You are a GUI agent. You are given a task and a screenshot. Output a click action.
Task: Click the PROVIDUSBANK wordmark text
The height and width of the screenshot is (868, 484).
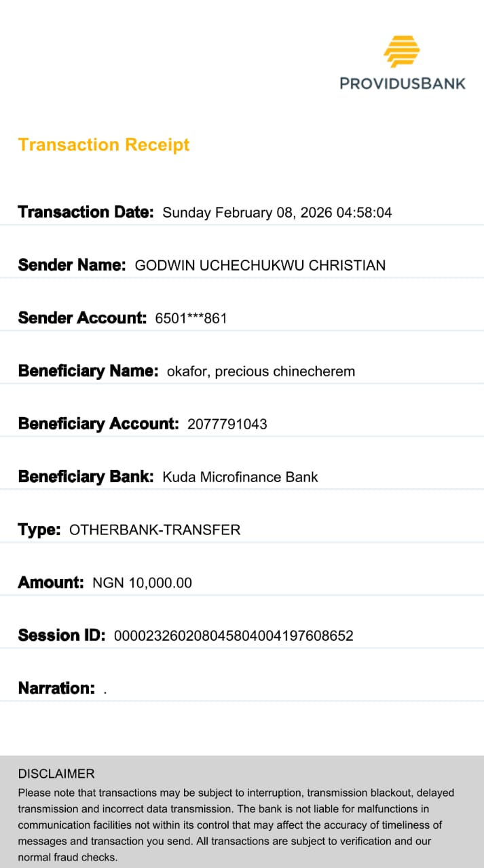(x=403, y=83)
